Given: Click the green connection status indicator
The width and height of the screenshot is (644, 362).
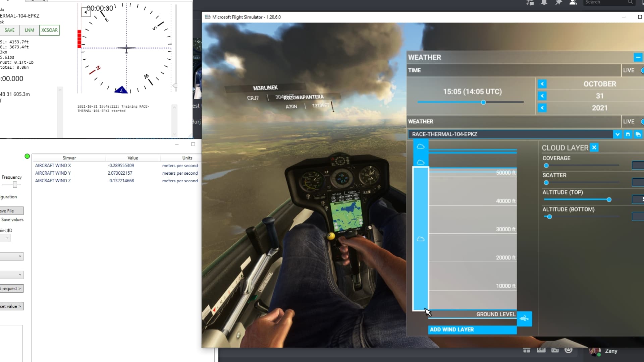Looking at the screenshot, I should coord(27,156).
